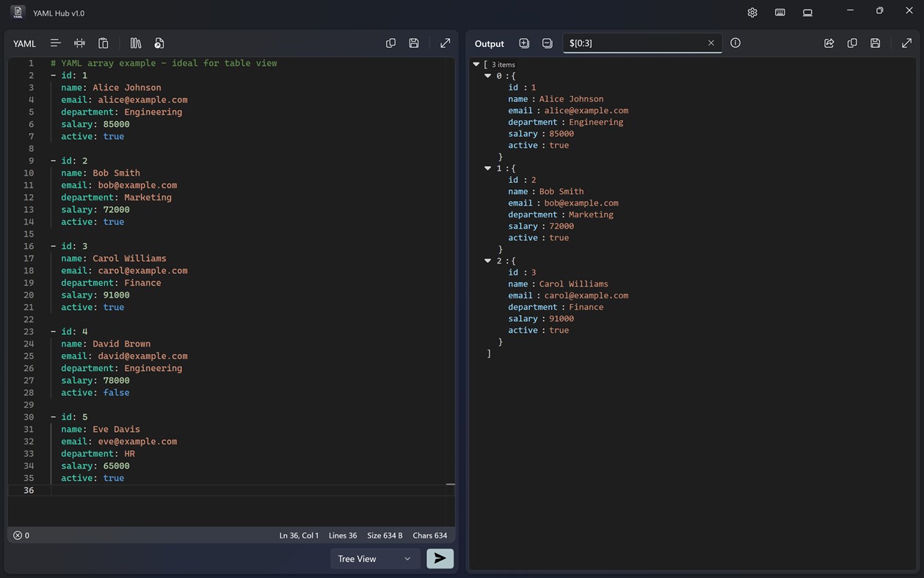The image size is (924, 578).
Task: Click the YAML Hub app logo icon
Action: click(18, 12)
